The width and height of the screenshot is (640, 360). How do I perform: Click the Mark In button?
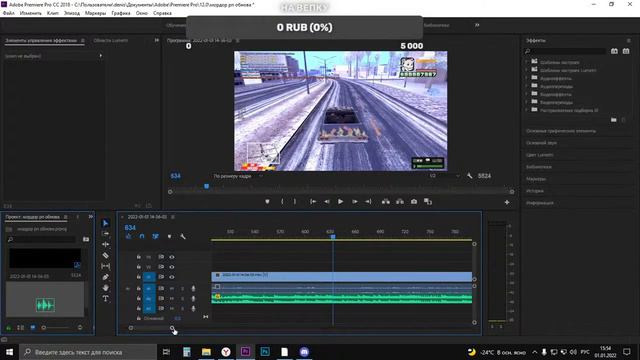click(282, 202)
